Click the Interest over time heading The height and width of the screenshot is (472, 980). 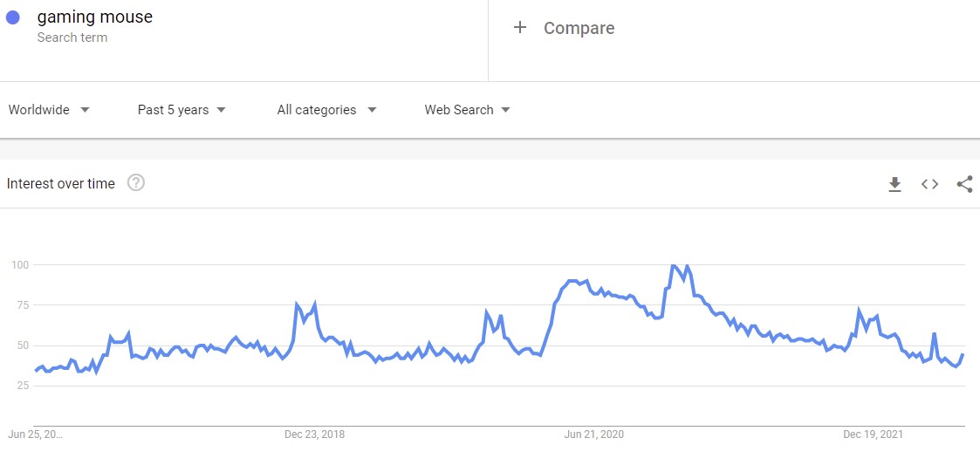pyautogui.click(x=61, y=183)
